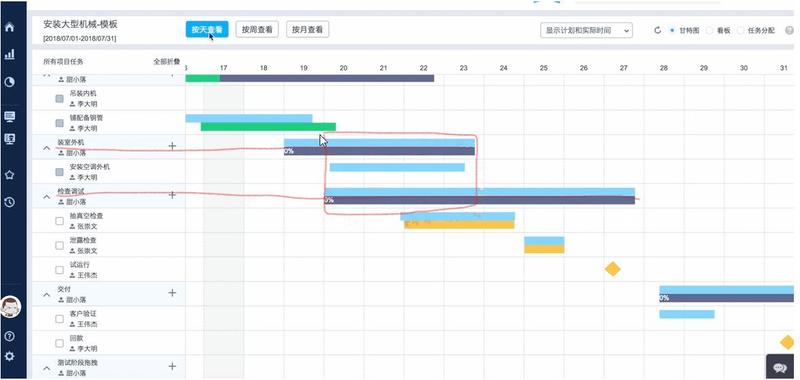This screenshot has width=800, height=380.
Task: Open the star favorites icon
Action: click(x=9, y=175)
